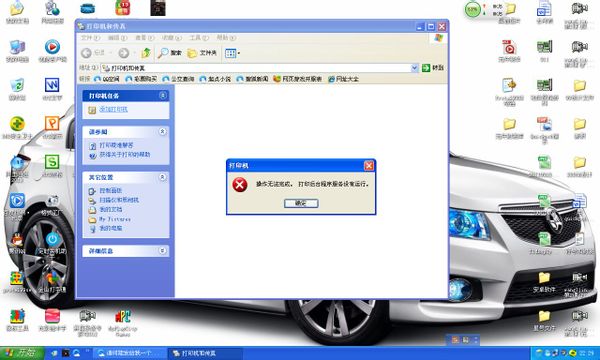This screenshot has height=360, width=600.
Task: Click the Windows flag logo in the explorer
Action: point(439,37)
